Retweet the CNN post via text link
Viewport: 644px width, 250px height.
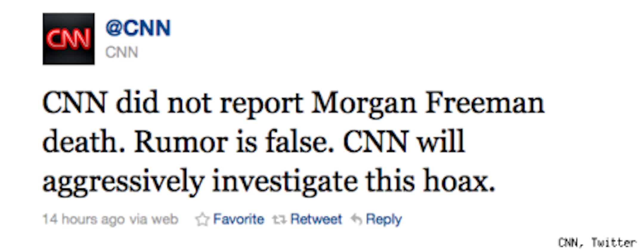316,219
